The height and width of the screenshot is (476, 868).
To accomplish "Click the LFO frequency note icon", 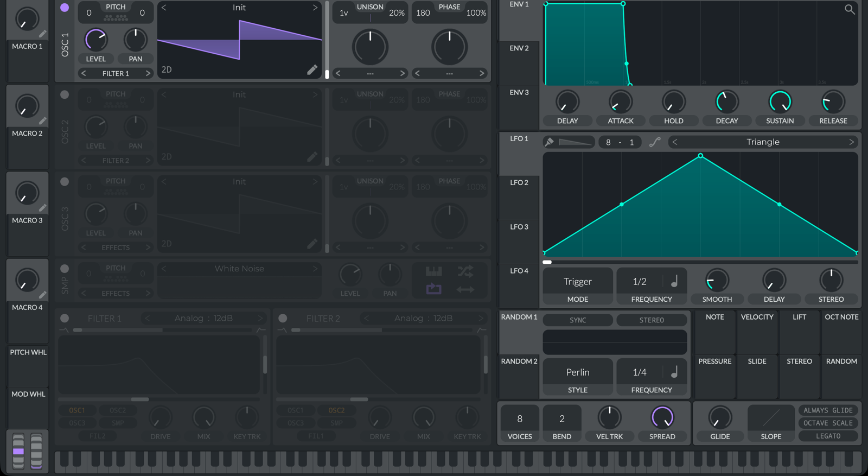I will tap(674, 281).
